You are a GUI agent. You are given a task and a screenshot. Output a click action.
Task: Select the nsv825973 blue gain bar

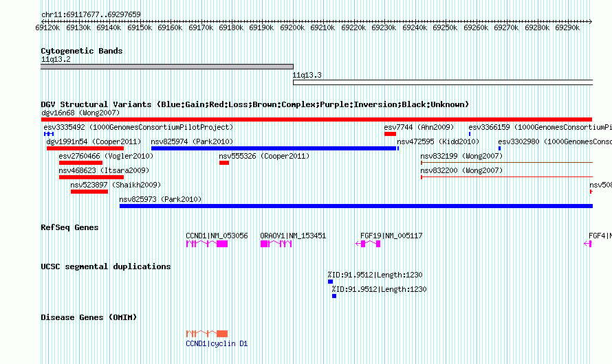coord(356,206)
